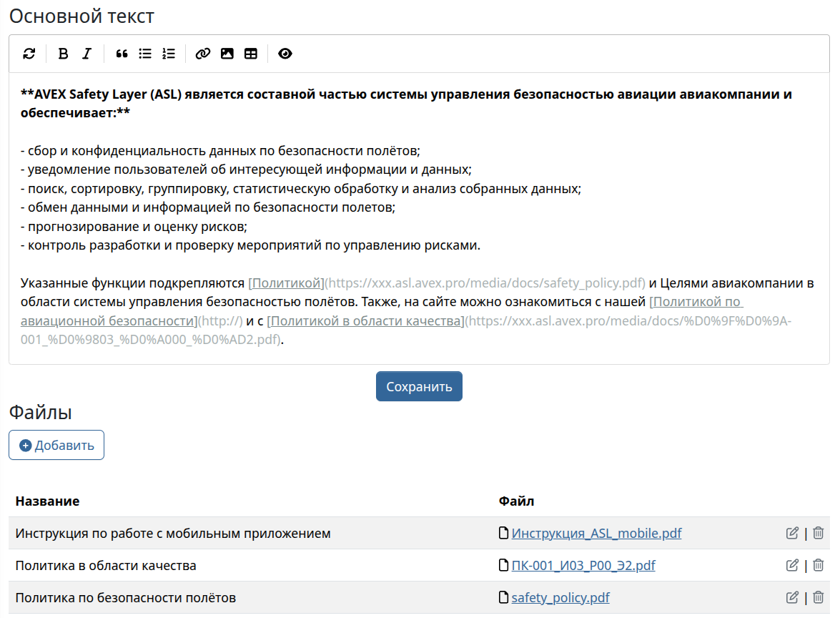
Task: Open the Инструкция_ASL_mobile.pdf file link
Action: [596, 533]
